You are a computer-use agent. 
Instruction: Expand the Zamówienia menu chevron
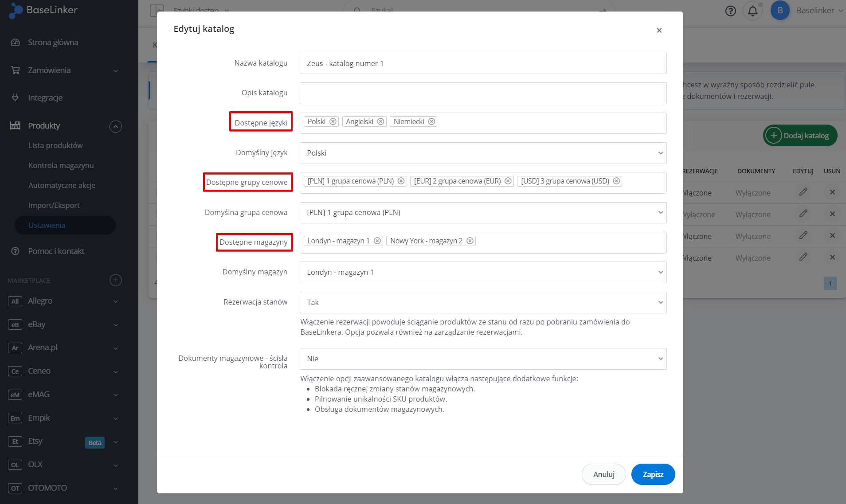115,71
